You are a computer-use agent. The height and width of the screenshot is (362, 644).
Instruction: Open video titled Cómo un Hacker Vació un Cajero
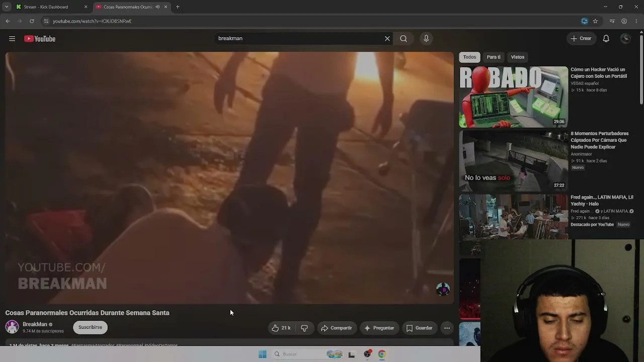[x=599, y=73]
